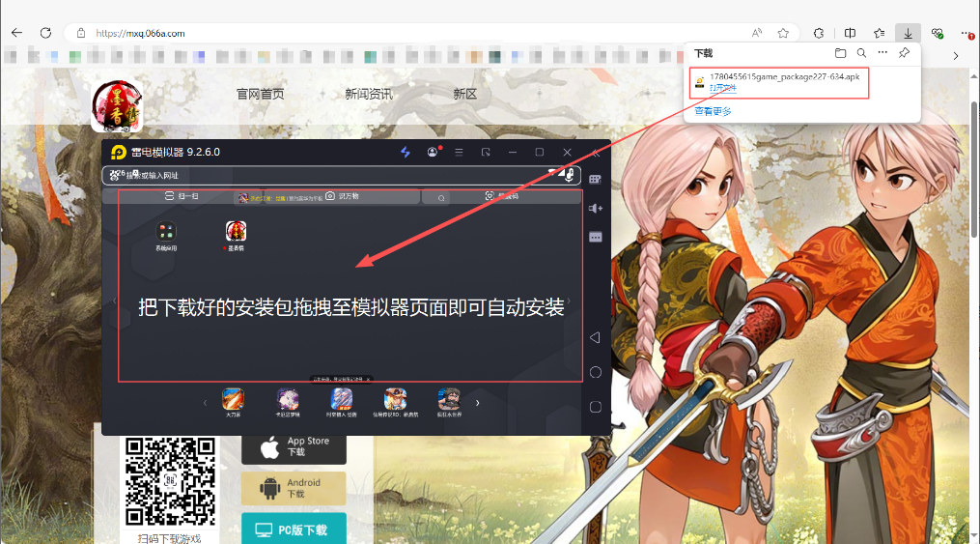
Task: Click the 打开文件 link under the apk
Action: 723,88
